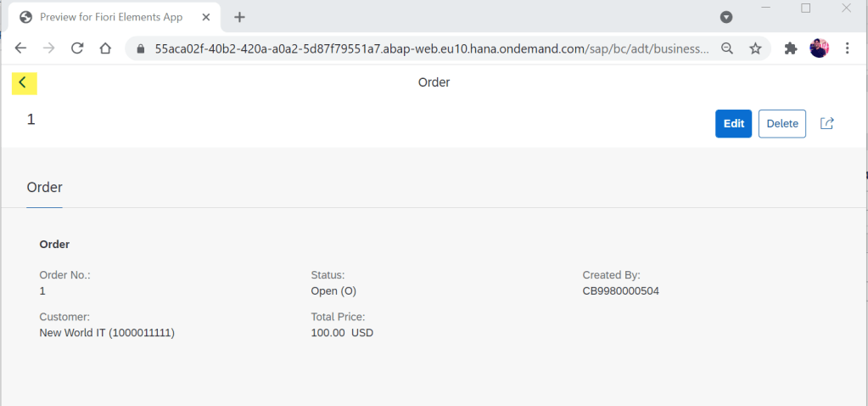This screenshot has height=406, width=868.
Task: Open a new browser tab
Action: tap(239, 17)
